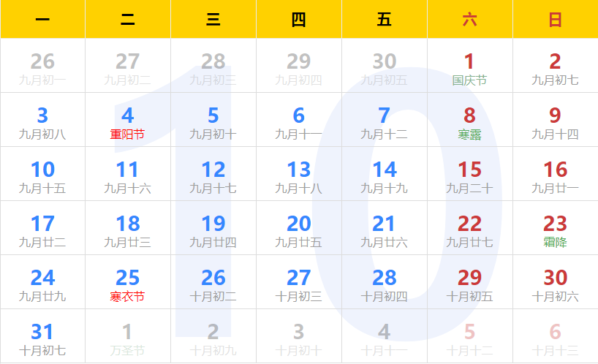
Task: Click the 三 Wednesday column header
Action: 213,20
